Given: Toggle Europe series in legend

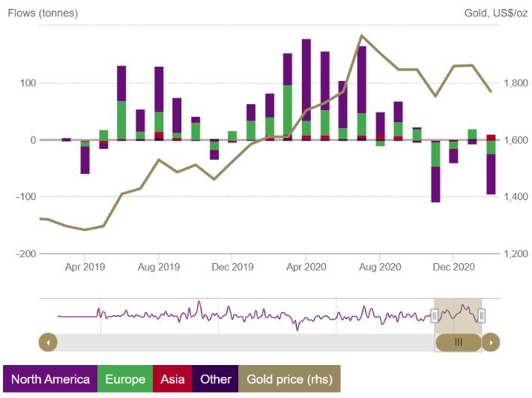Looking at the screenshot, I should 125,379.
